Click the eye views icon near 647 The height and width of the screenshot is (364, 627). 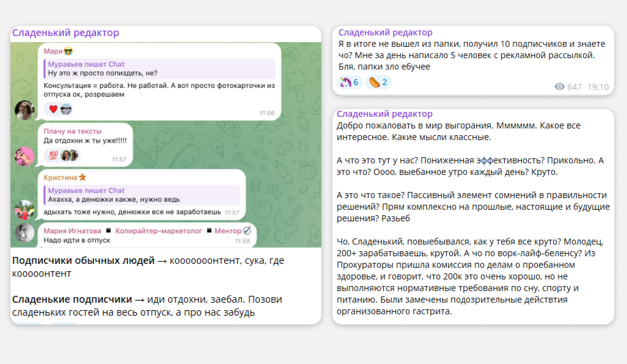point(559,87)
